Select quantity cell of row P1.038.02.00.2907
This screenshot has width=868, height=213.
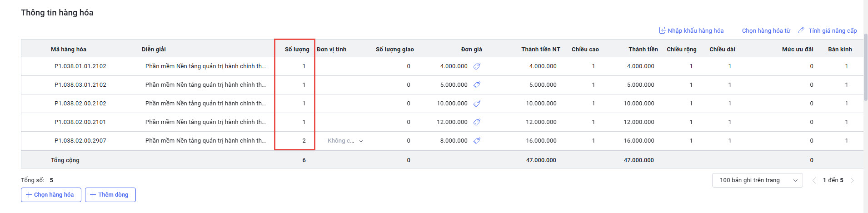(295, 141)
